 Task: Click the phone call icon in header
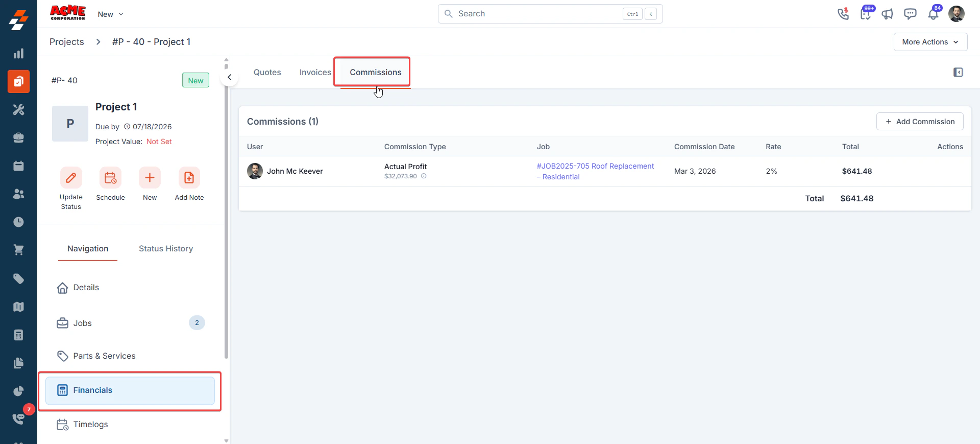click(x=843, y=14)
